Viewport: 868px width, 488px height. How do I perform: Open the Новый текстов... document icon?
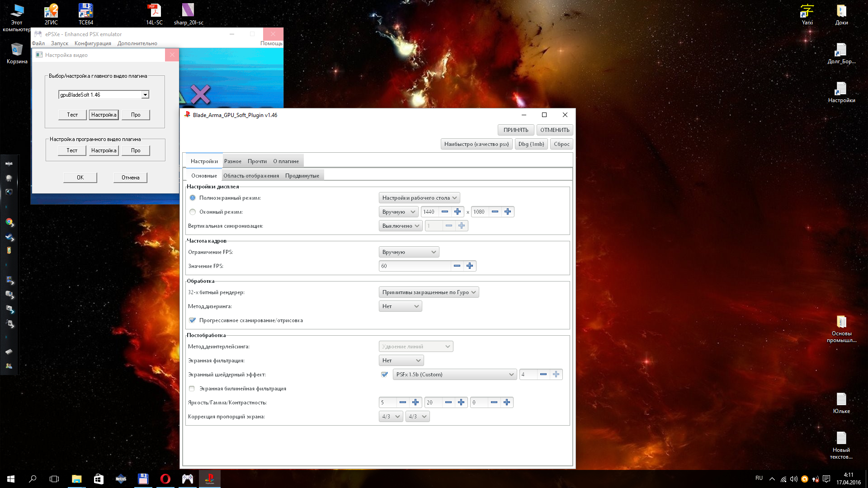coord(841,446)
